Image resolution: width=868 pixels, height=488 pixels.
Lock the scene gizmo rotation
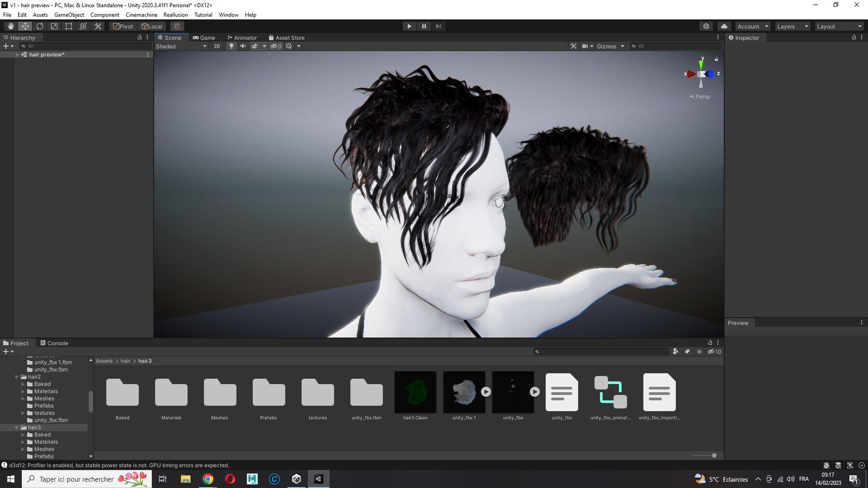716,59
